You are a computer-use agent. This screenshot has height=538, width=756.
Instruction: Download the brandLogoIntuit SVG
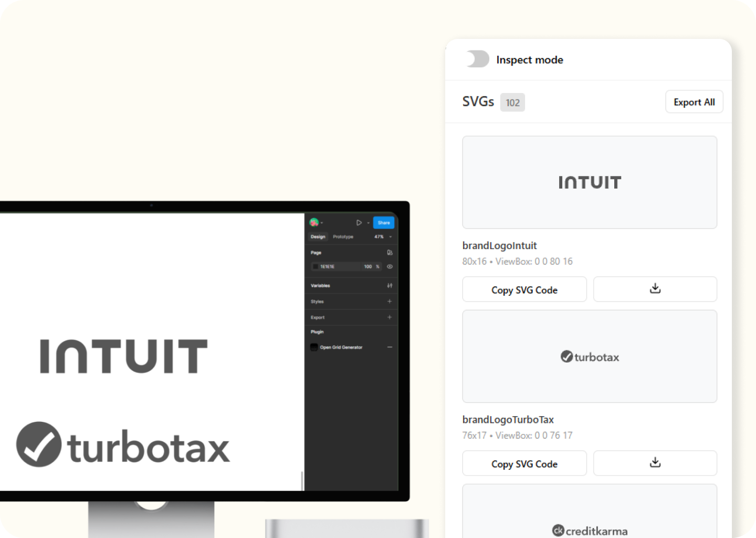[x=655, y=289]
